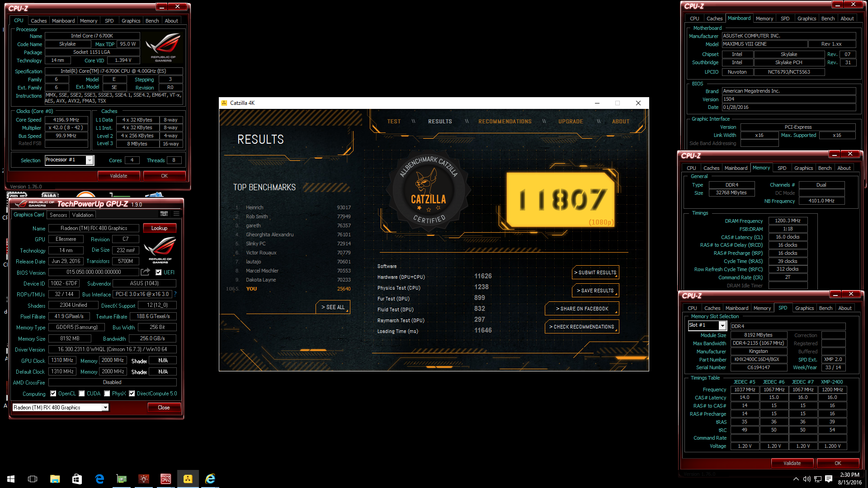This screenshot has width=868, height=488.
Task: Click CHECK RECOMMENDATIONS button
Action: coord(582,327)
